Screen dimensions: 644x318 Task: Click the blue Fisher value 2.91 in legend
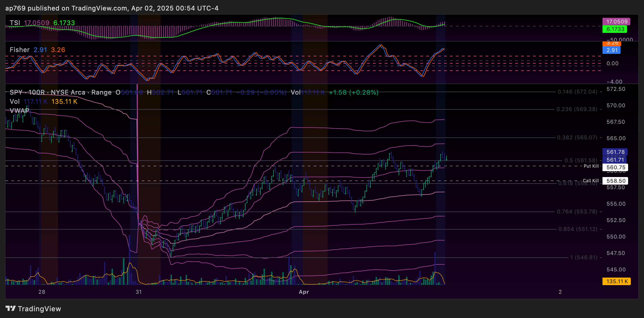pyautogui.click(x=40, y=50)
